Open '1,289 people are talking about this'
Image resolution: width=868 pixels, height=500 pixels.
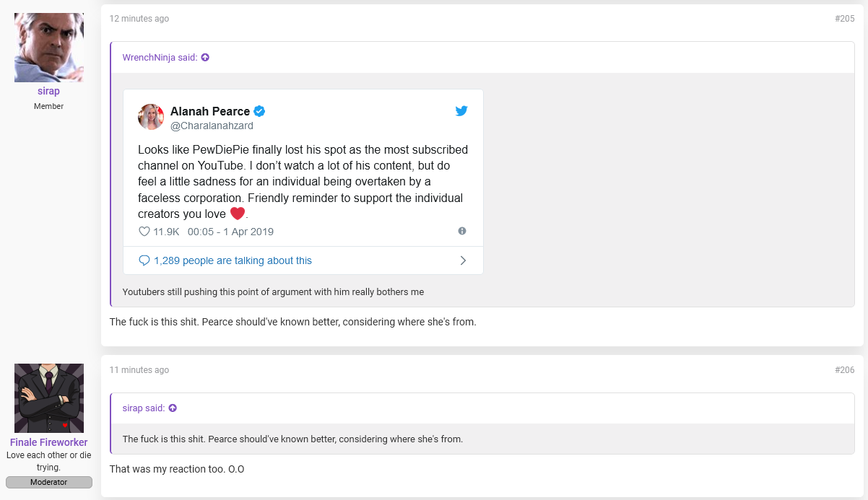233,260
